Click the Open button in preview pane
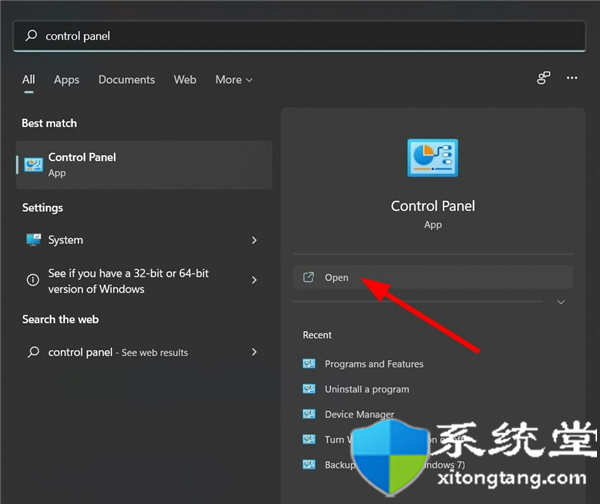Screen dimensions: 600x504 coord(433,277)
